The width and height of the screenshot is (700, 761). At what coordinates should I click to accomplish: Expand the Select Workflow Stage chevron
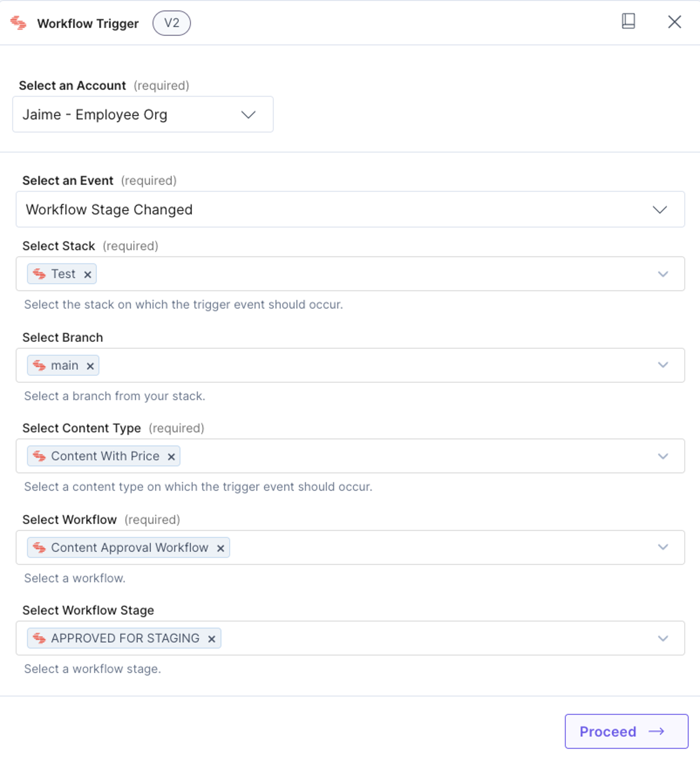point(663,639)
